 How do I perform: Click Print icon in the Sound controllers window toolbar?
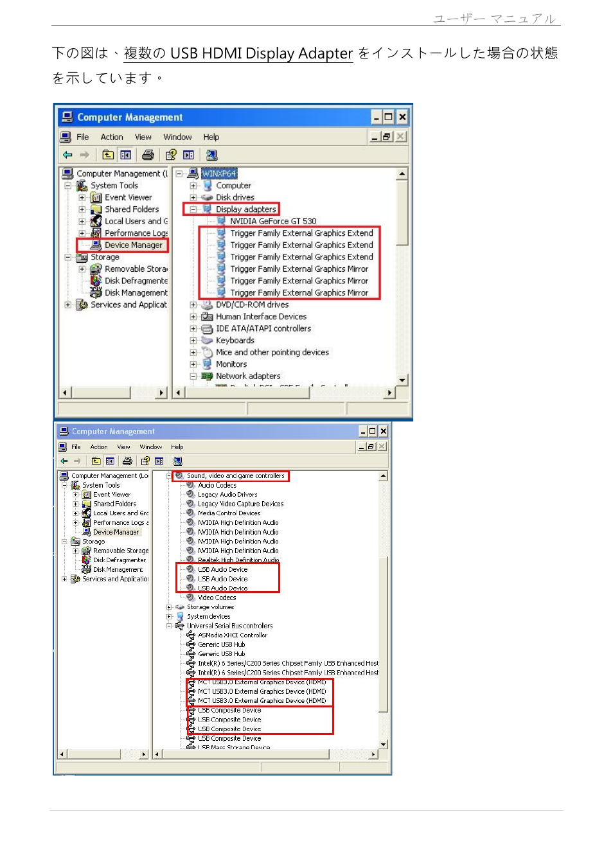coord(127,461)
